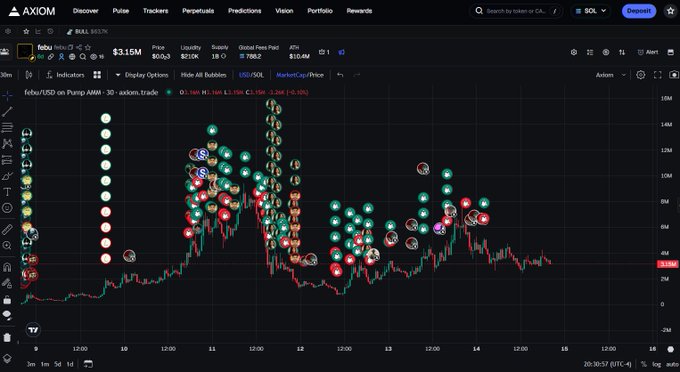Toggle USD/SOL currency

click(252, 75)
